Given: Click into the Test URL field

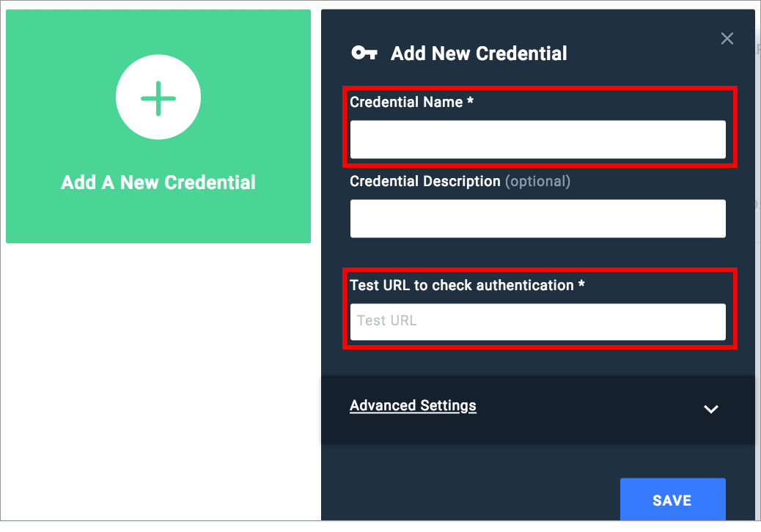Looking at the screenshot, I should click(537, 322).
